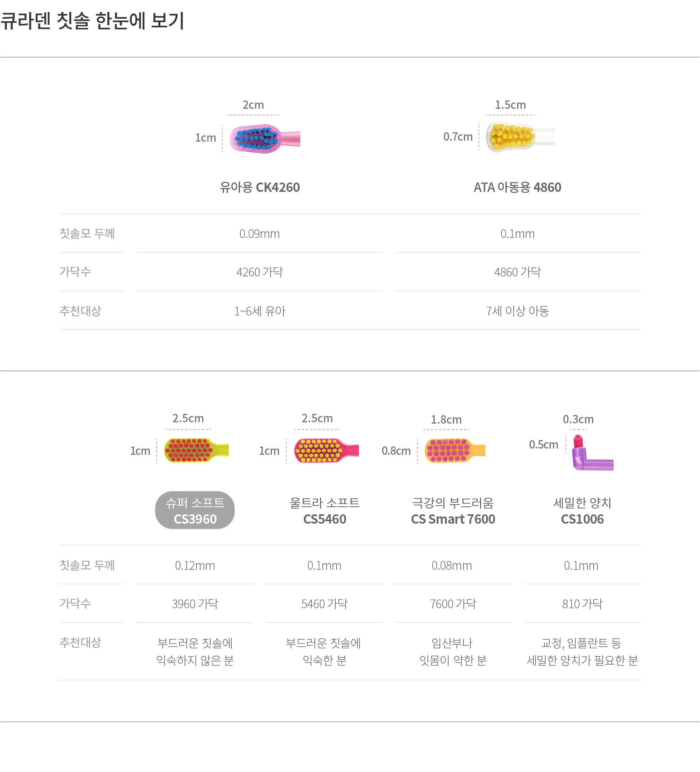This screenshot has width=700, height=772.
Task: Select the 세밀한 양치 CS1006 label
Action: (582, 511)
